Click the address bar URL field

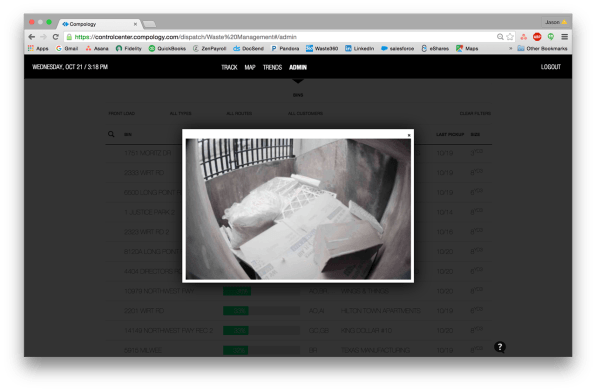click(281, 37)
